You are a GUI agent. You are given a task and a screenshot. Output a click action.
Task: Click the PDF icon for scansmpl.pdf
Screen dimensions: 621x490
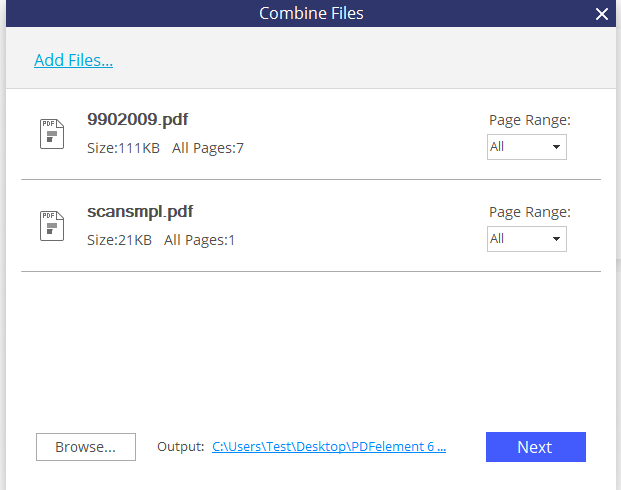(x=52, y=226)
